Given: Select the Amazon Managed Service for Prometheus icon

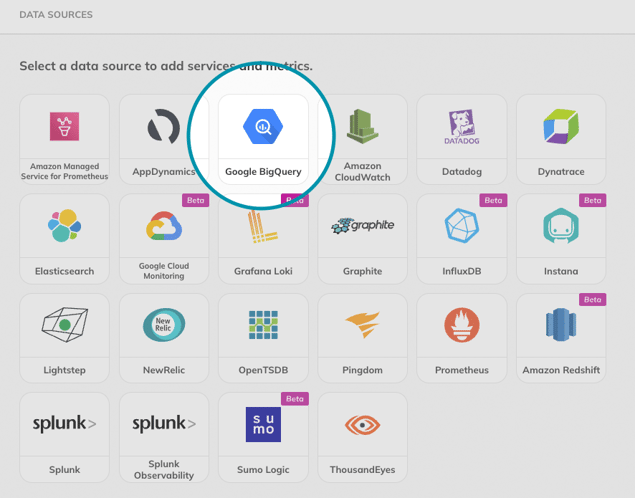Looking at the screenshot, I should (64, 126).
